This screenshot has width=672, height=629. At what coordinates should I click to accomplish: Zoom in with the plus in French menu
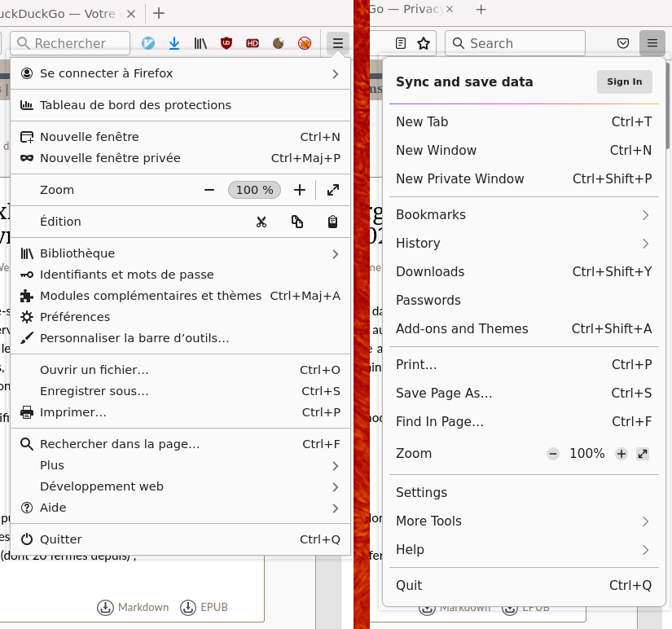pyautogui.click(x=300, y=190)
